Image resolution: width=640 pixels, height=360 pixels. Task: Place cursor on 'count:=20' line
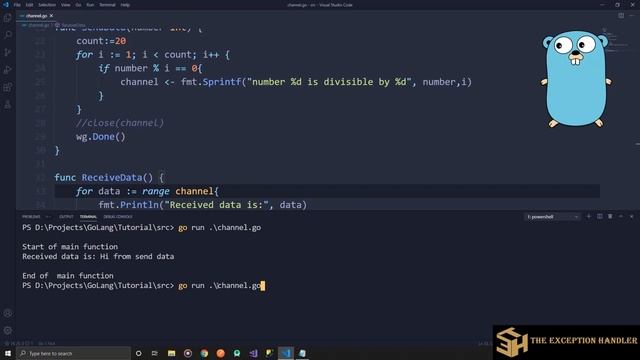101,41
